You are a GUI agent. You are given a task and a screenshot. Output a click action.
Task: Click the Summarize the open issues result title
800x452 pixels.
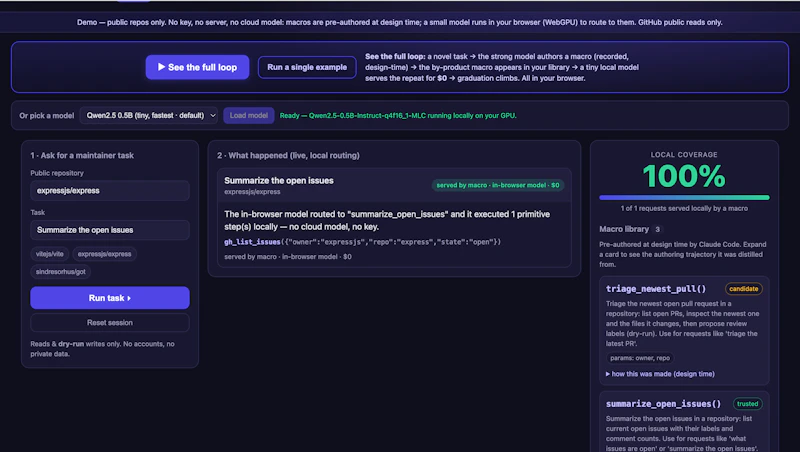279,181
